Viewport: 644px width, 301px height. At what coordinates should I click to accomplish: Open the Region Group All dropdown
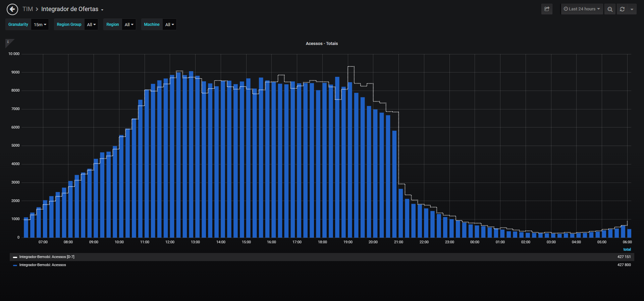(x=91, y=24)
